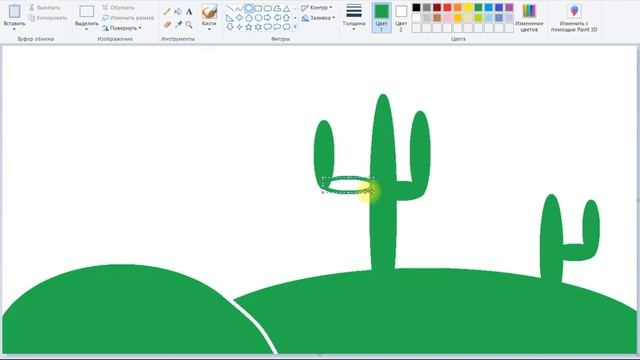Choose the Polygon shape

(277, 8)
